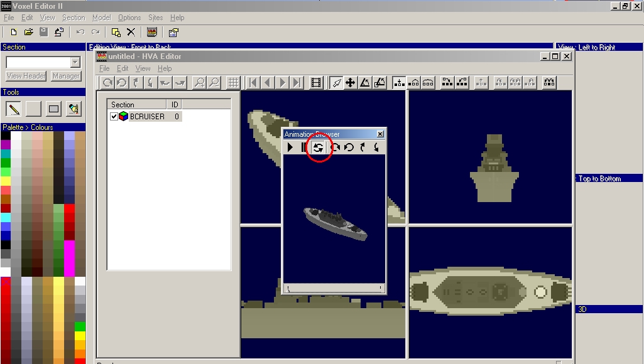Click the ID column header in HVA list
Viewport: 644px width, 364px height.
point(175,105)
